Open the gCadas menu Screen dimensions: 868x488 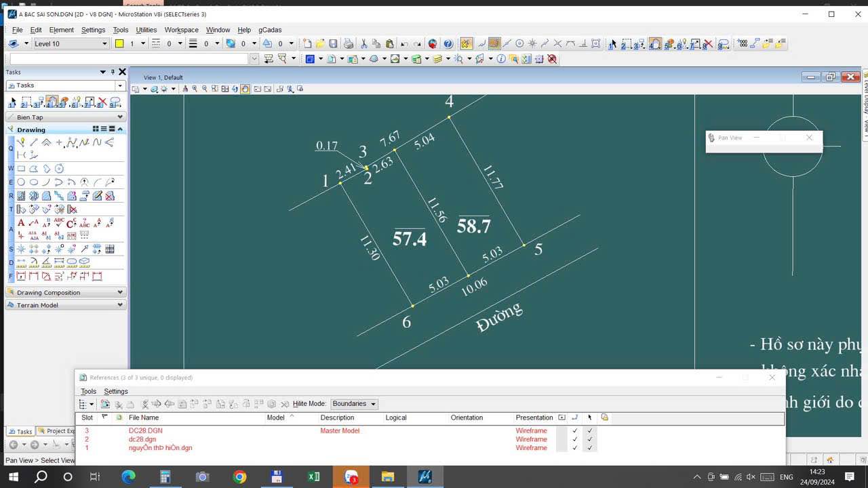pyautogui.click(x=269, y=30)
